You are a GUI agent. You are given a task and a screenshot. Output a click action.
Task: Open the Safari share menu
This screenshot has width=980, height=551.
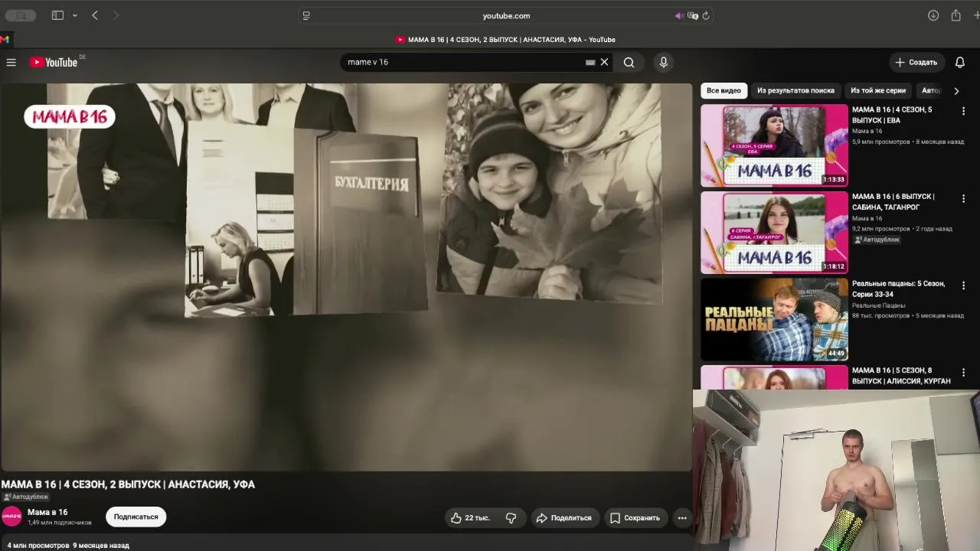tap(956, 15)
